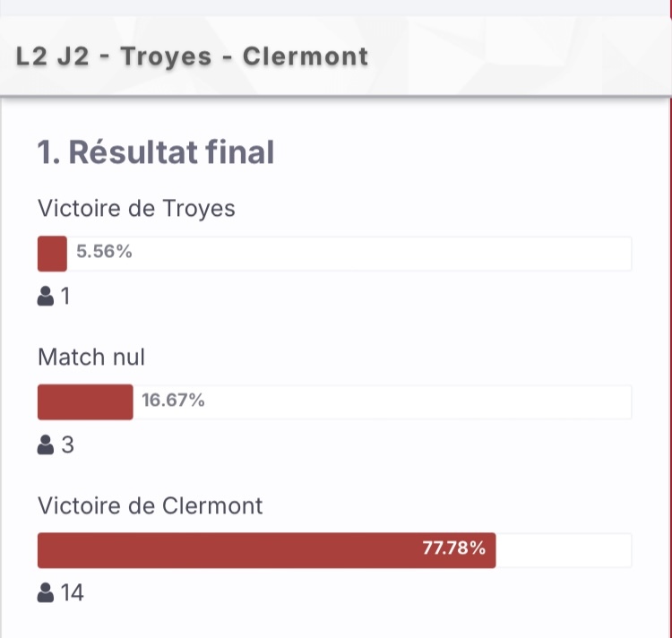672x638 pixels.
Task: Click the empty portion of Clermont bar
Action: click(x=564, y=550)
